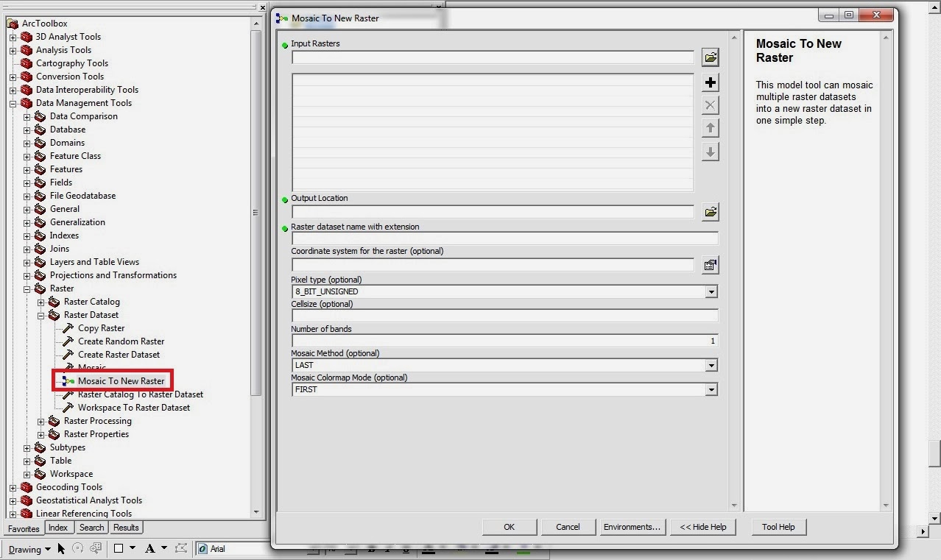This screenshot has height=560, width=941.
Task: Switch to Index tab
Action: click(x=58, y=528)
